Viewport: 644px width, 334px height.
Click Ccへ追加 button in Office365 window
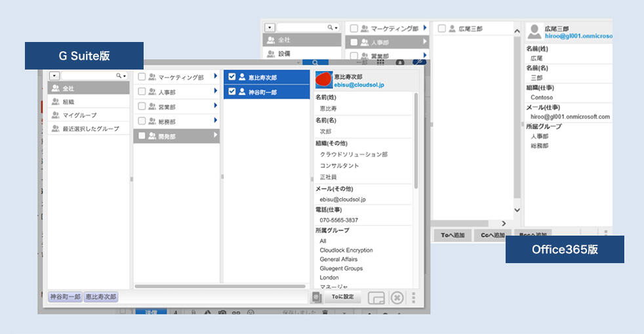[493, 235]
